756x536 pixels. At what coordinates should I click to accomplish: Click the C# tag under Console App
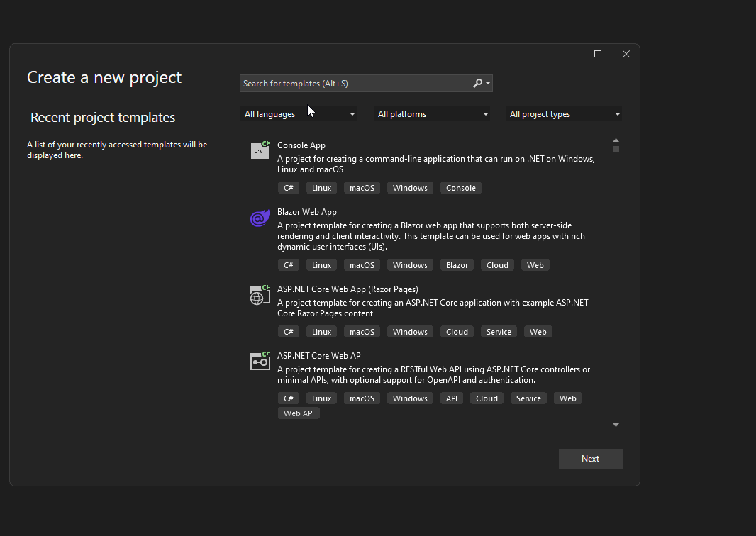click(x=288, y=187)
